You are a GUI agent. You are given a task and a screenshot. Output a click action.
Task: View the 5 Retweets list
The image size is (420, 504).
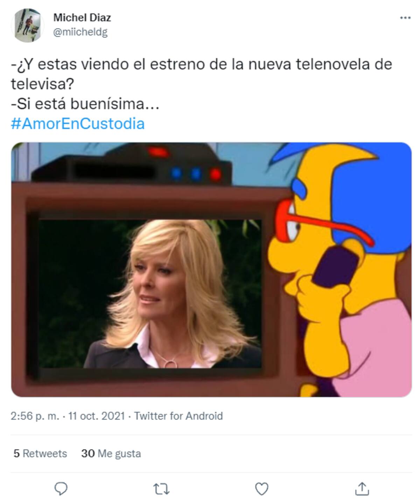coord(40,454)
